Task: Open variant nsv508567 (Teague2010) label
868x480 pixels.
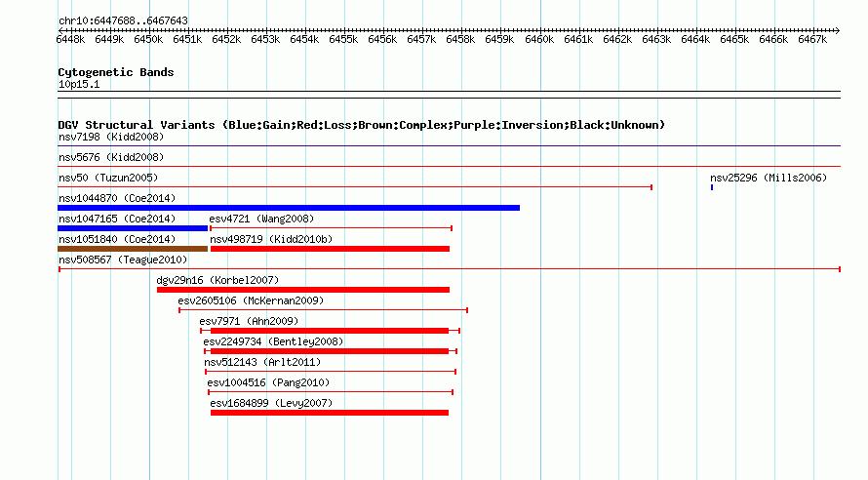Action: click(x=123, y=260)
